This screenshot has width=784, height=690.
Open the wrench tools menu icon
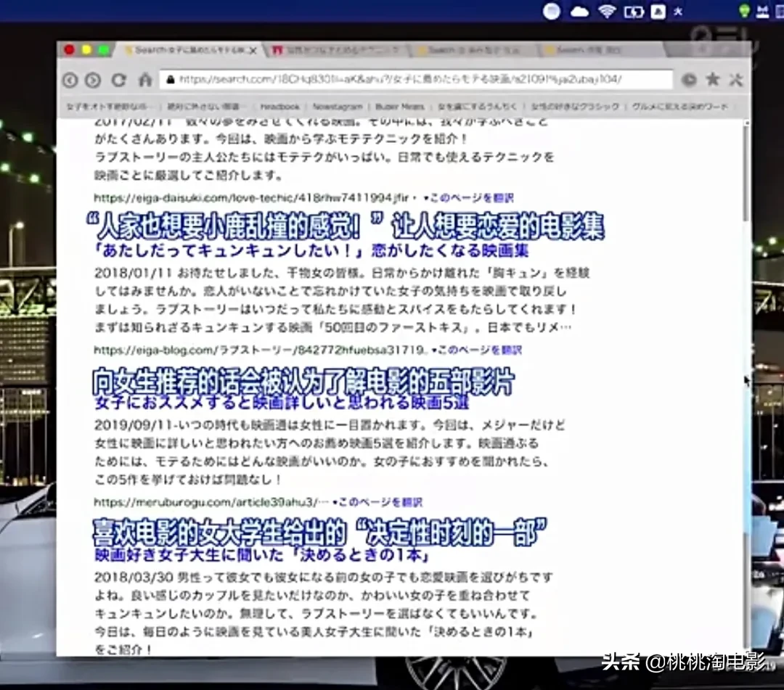point(735,79)
